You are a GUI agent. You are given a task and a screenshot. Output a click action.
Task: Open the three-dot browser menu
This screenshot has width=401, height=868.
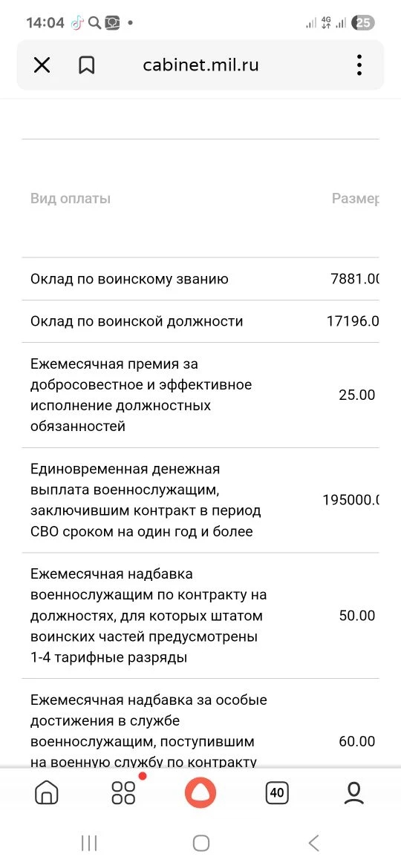click(359, 65)
